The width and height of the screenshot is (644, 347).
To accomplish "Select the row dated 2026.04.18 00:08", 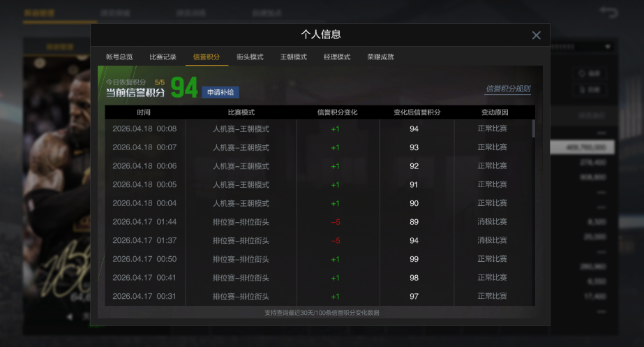I will point(318,128).
